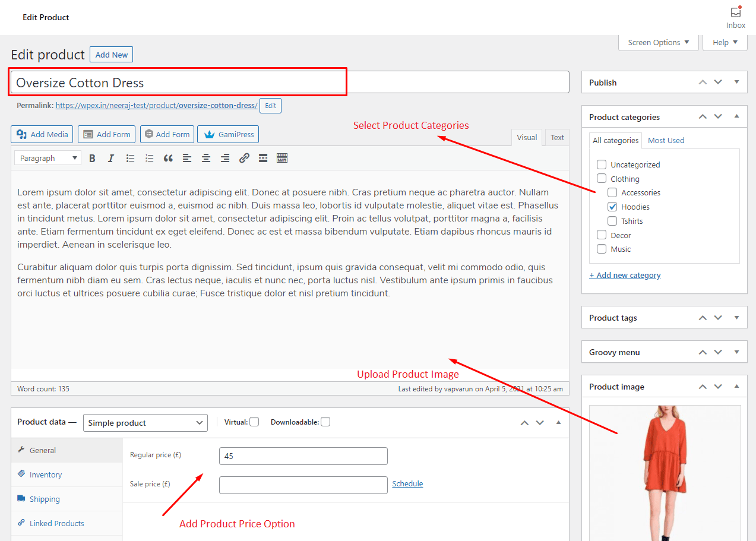The width and height of the screenshot is (756, 541).
Task: Center-align the text
Action: 206,158
